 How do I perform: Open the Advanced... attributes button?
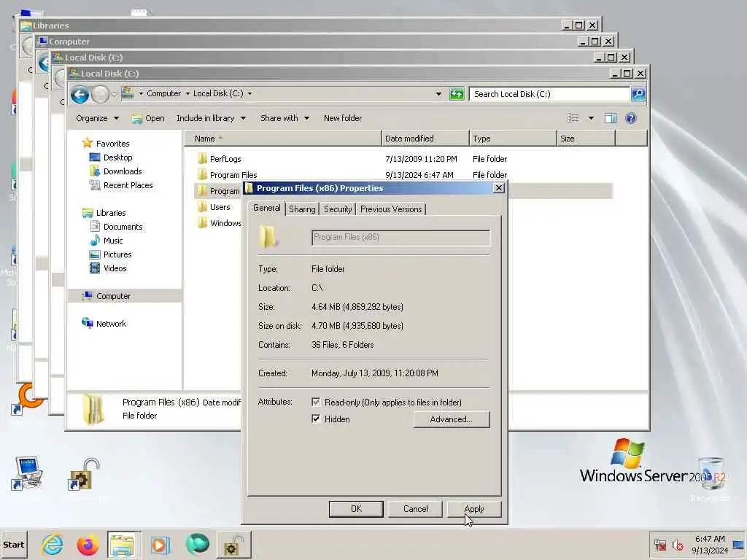[x=451, y=419]
